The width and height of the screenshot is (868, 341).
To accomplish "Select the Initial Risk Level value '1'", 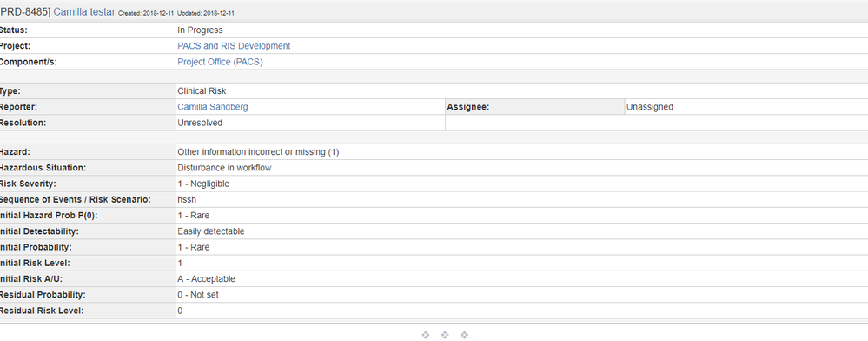I will click(x=180, y=264).
